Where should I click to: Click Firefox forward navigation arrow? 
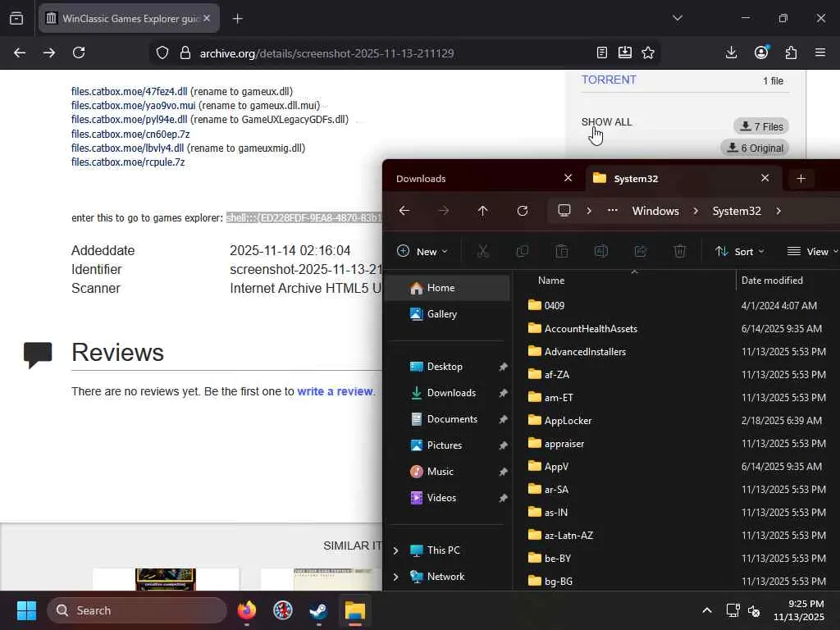coord(48,52)
